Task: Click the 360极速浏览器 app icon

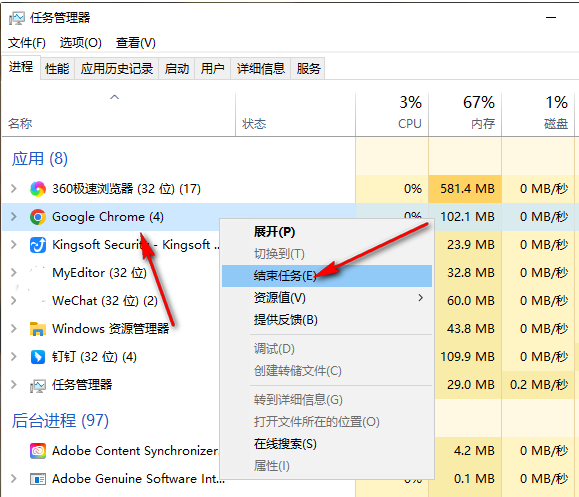Action: click(38, 189)
